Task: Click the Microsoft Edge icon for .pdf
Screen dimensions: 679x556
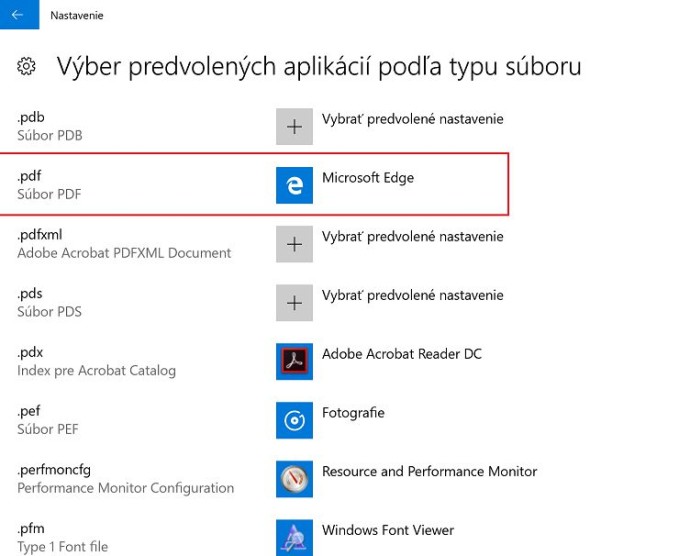Action: click(294, 185)
